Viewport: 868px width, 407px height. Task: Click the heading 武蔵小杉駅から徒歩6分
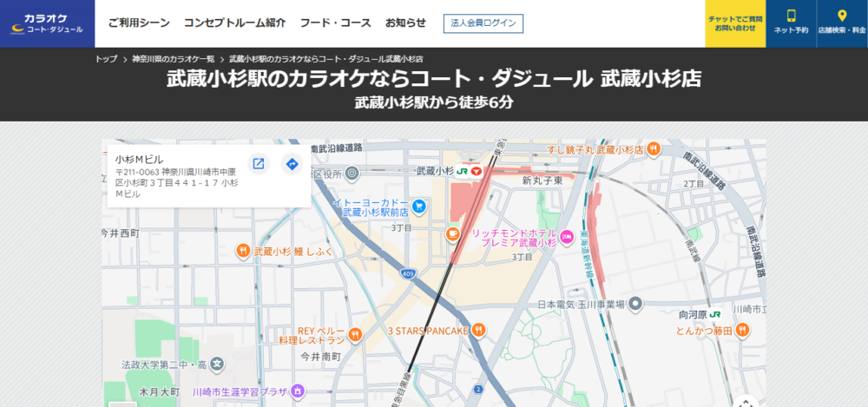pos(434,102)
